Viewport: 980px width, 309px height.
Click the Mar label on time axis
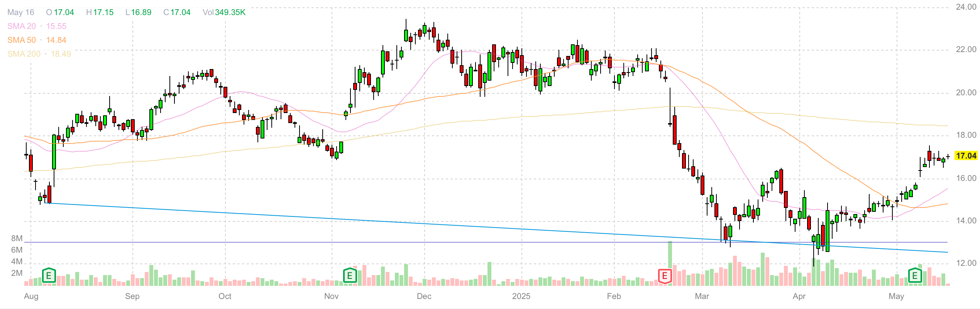(x=702, y=296)
